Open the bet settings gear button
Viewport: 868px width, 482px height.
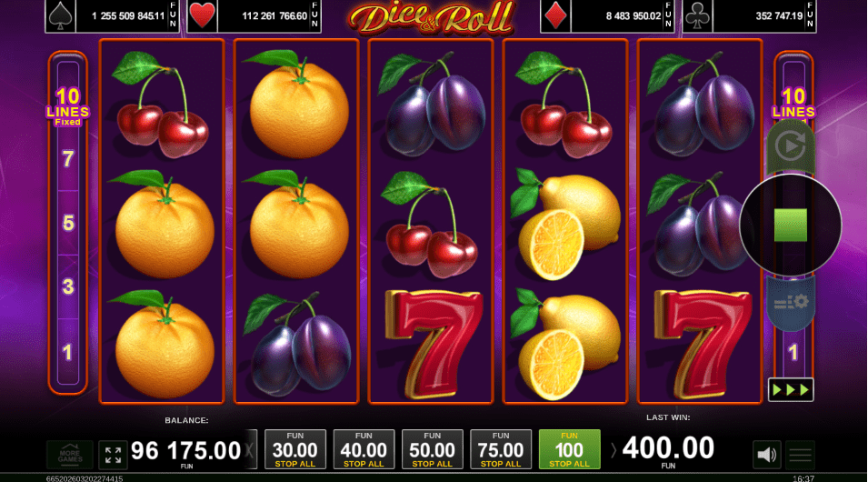coord(791,303)
